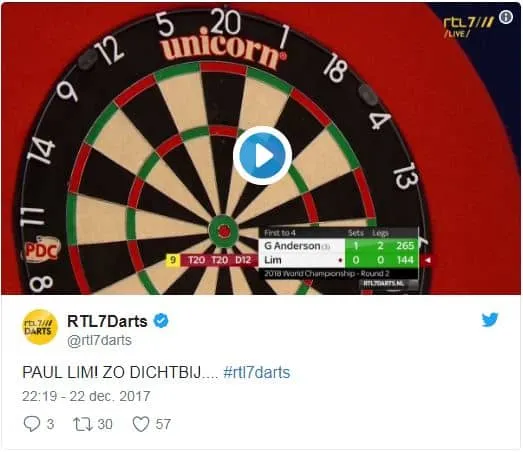Open the info icon on video corner
523x452 pixels.
pyautogui.click(x=506, y=16)
